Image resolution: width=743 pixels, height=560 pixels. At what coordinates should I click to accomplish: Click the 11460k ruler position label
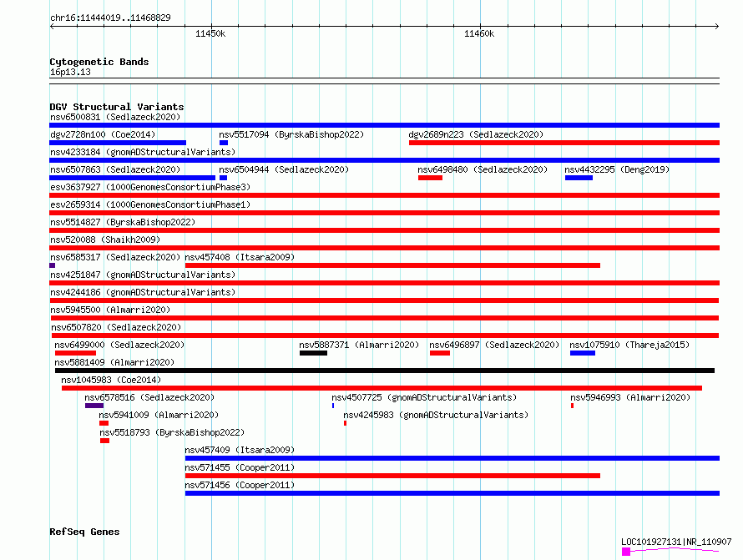[x=479, y=33]
